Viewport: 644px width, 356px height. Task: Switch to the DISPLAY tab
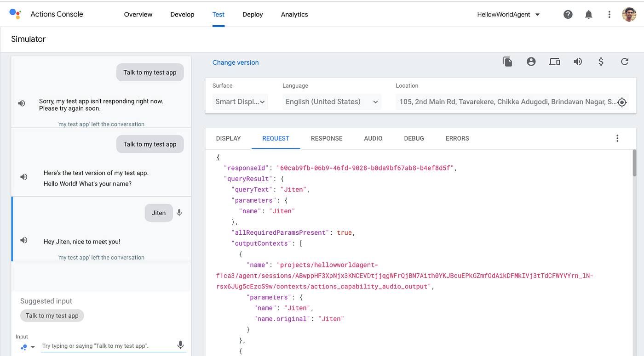(x=228, y=138)
